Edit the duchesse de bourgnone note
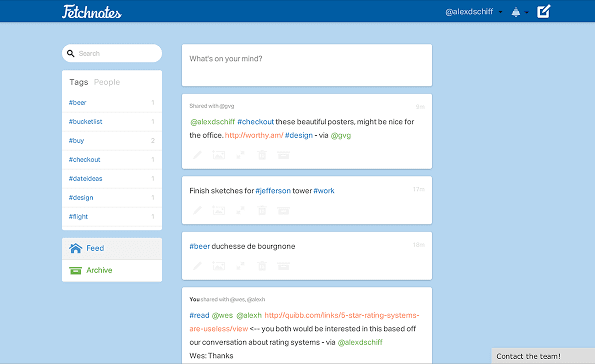Screen dimensions: 595x364 click(197, 266)
